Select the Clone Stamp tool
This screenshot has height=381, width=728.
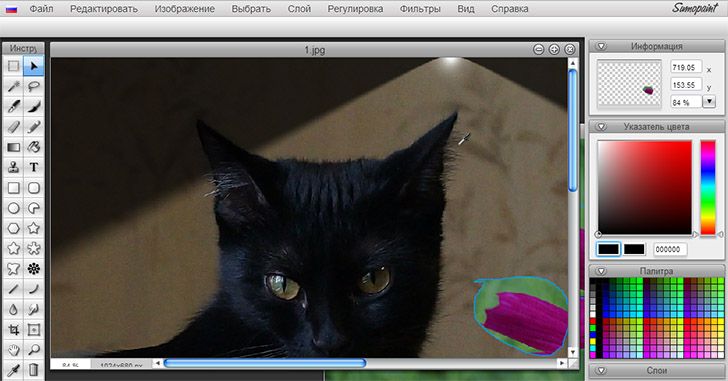13,168
